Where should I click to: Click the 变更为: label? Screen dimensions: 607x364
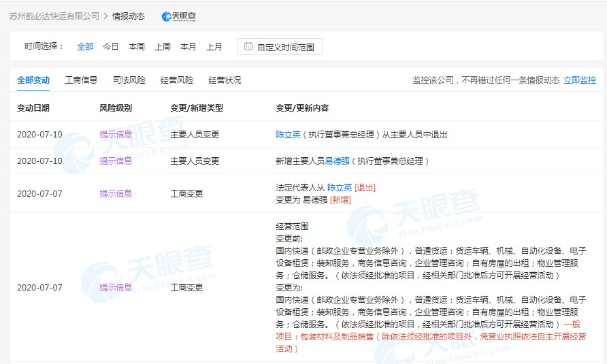(289, 288)
